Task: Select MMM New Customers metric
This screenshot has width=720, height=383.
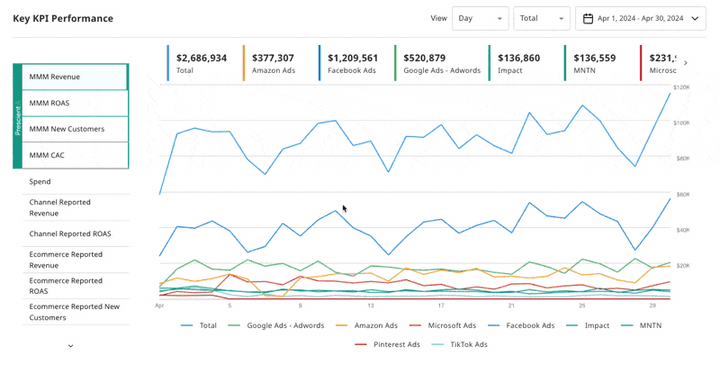Action: tap(75, 129)
